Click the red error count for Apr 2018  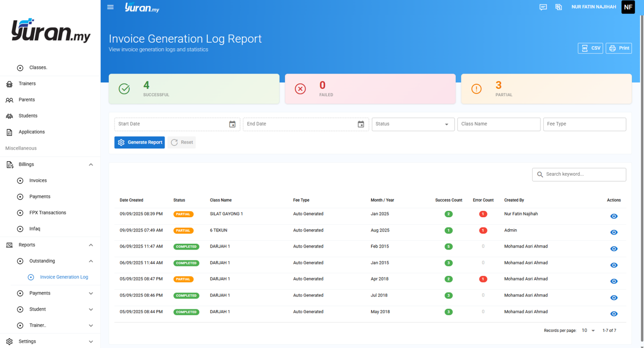click(483, 279)
